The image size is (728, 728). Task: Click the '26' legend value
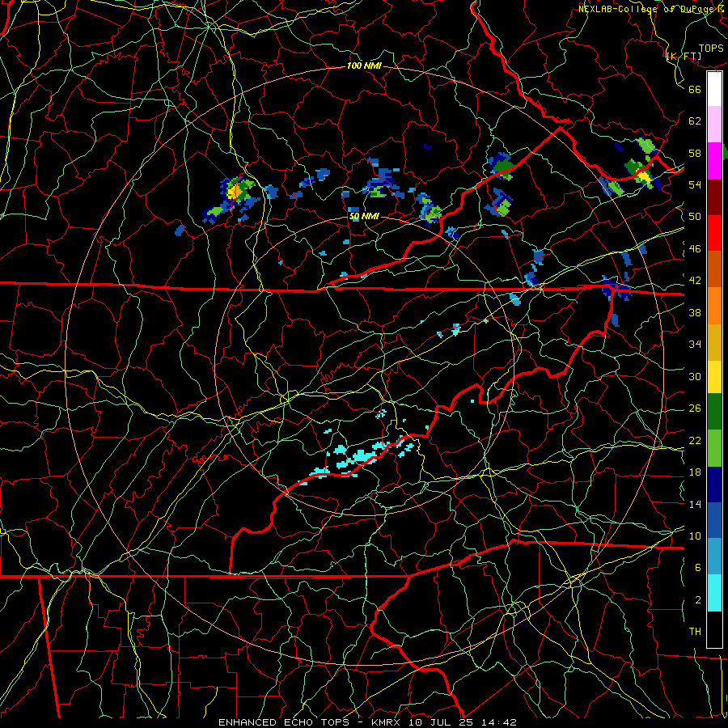[695, 408]
